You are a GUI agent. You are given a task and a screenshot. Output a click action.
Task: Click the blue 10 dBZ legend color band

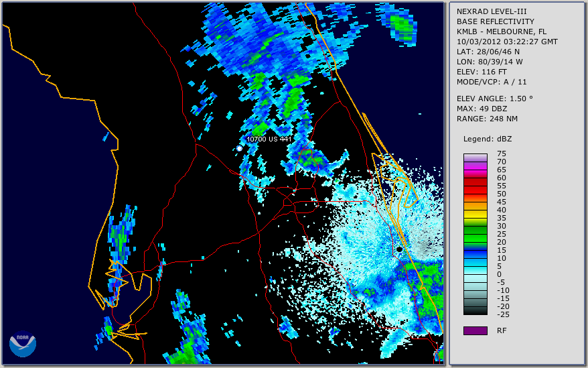pyautogui.click(x=475, y=254)
